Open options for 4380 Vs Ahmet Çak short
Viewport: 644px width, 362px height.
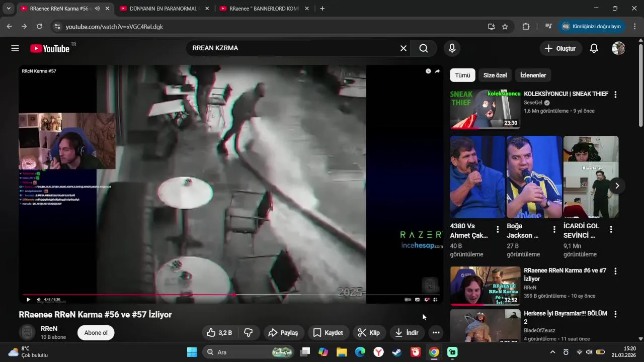coord(498,229)
